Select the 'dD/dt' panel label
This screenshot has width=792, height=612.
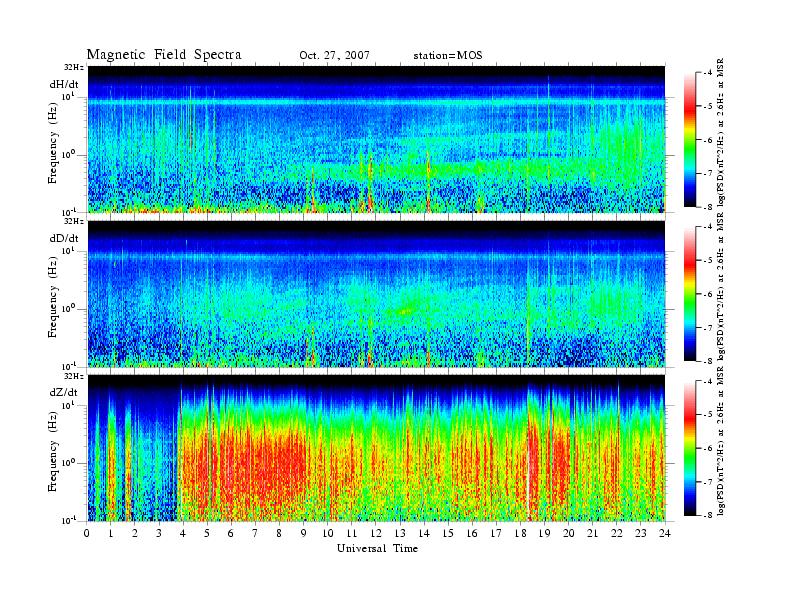64,238
